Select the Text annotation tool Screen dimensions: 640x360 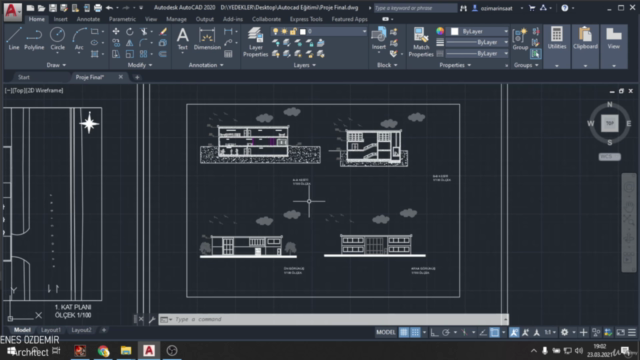pos(182,39)
